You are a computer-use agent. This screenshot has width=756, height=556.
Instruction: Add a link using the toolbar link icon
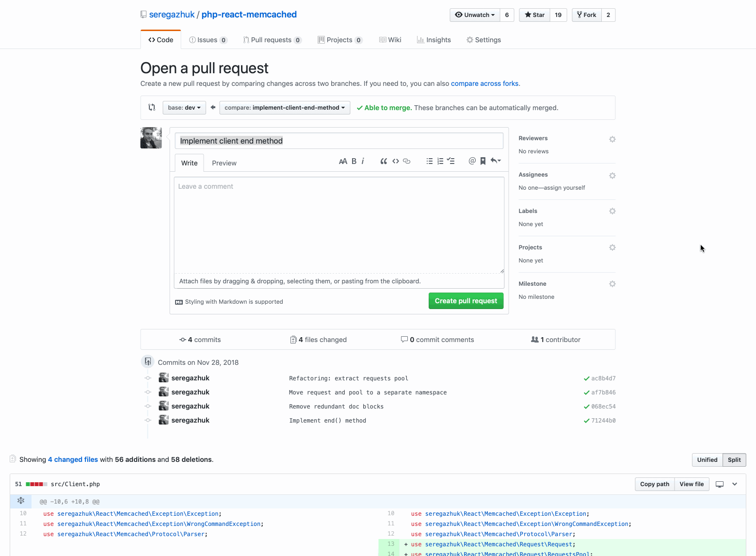(407, 161)
